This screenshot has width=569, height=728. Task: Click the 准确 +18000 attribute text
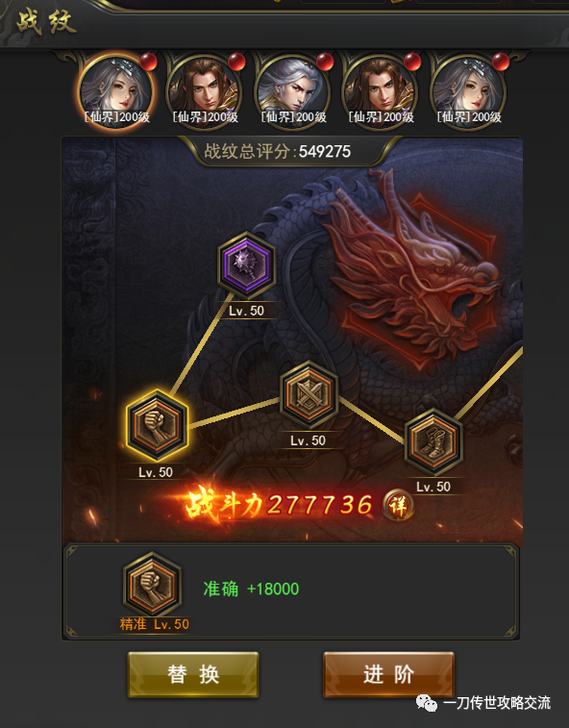point(251,589)
